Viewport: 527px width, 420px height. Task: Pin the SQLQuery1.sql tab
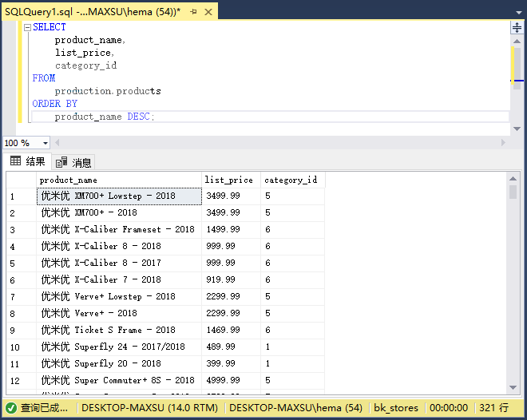click(x=193, y=12)
